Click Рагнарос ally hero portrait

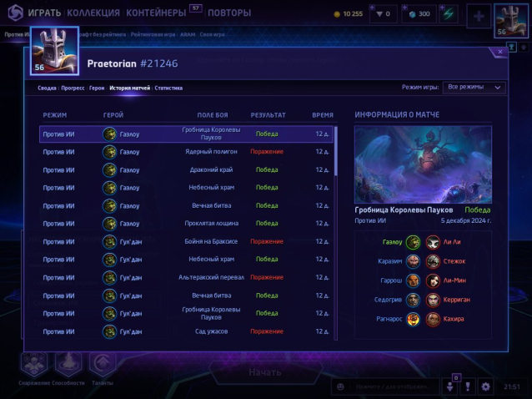tap(413, 319)
